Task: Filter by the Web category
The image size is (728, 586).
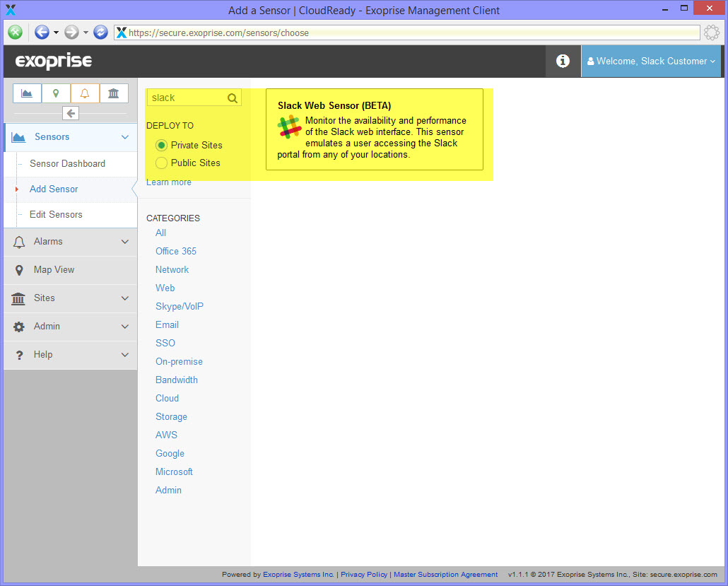Action: point(165,288)
